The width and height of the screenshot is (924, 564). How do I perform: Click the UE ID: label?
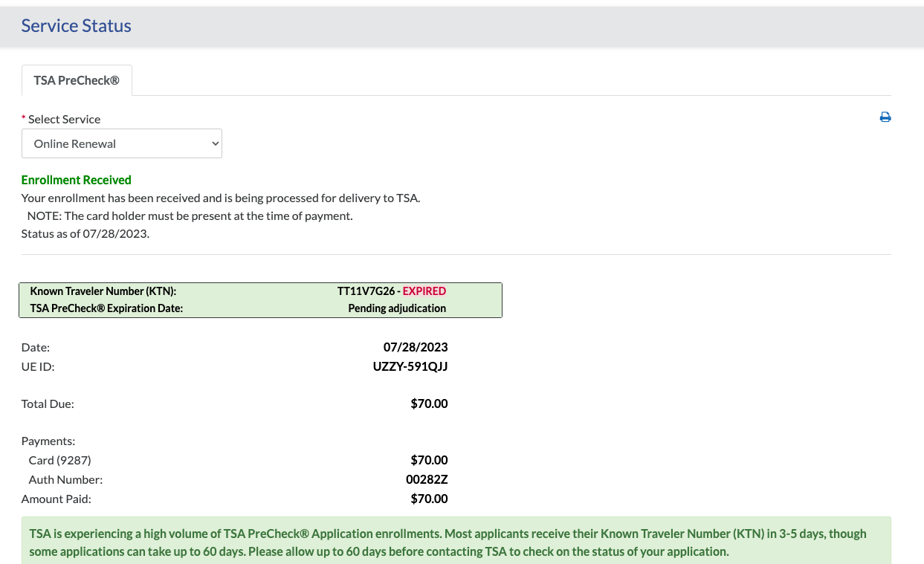[x=38, y=366]
